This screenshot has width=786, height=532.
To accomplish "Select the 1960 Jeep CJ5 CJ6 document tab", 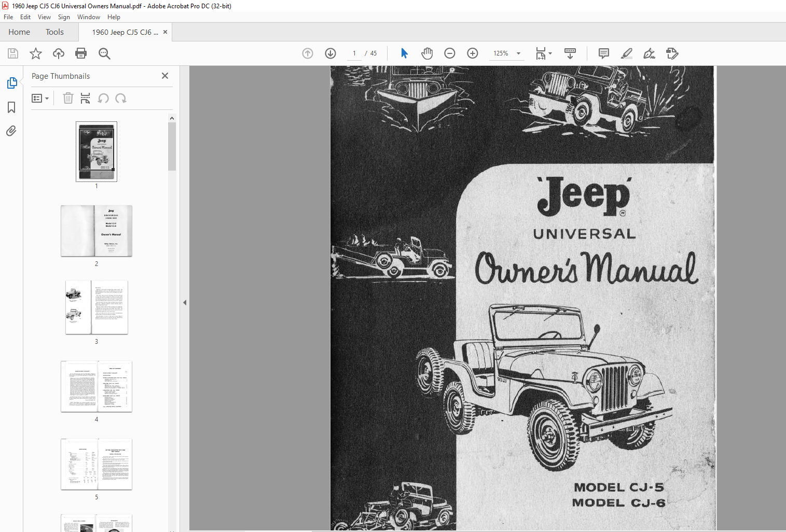I will (x=125, y=32).
